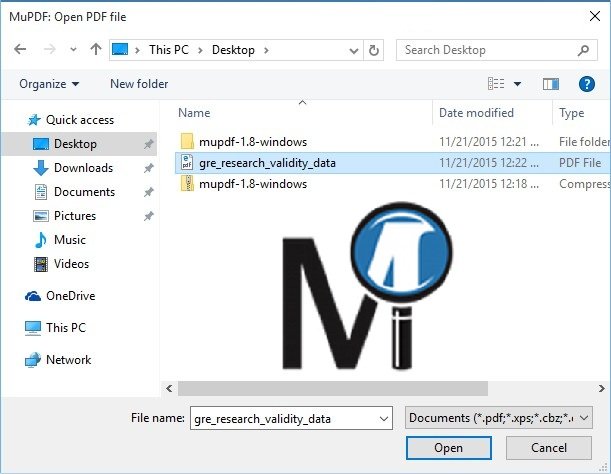
Task: Click the Network icon in sidebar
Action: 33,360
